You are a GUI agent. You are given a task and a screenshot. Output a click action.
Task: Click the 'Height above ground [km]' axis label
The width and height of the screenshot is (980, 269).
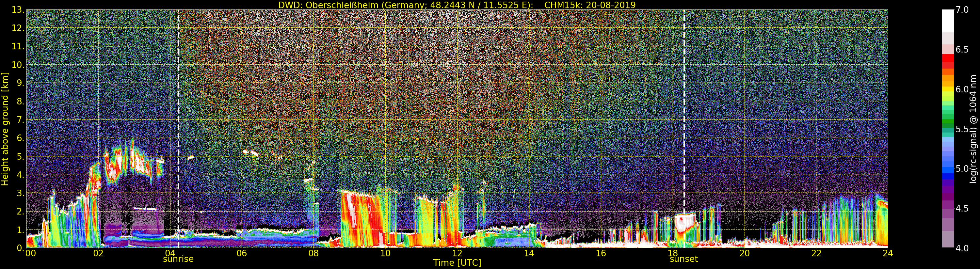tap(5, 129)
